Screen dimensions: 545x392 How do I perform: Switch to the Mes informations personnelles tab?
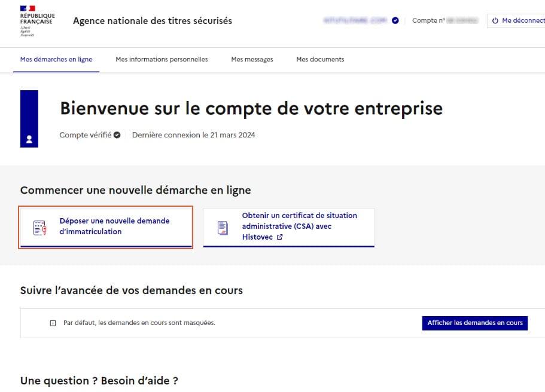point(162,60)
